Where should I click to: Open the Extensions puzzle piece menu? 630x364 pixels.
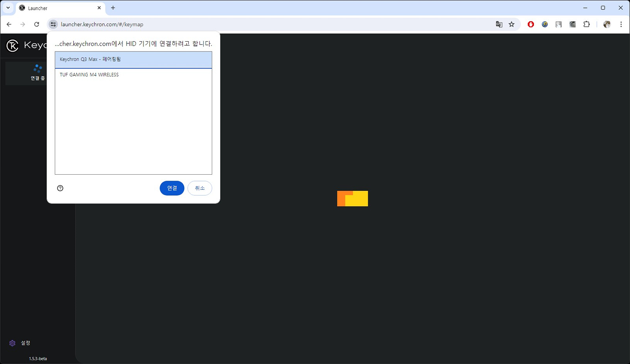click(587, 24)
